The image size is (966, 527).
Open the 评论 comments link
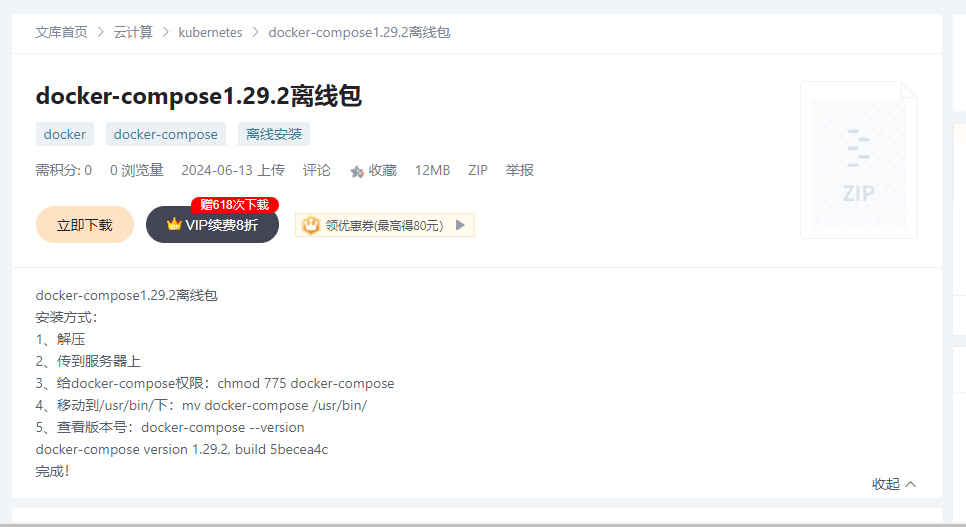point(317,170)
